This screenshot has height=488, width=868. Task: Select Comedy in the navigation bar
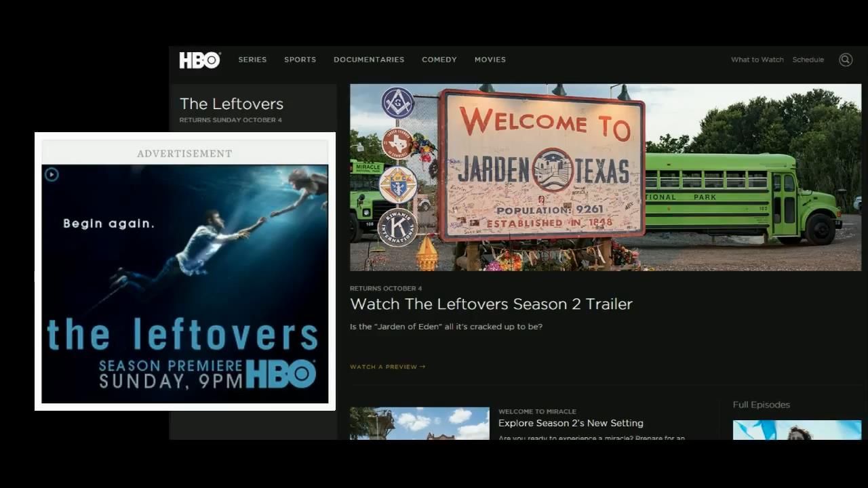[439, 60]
